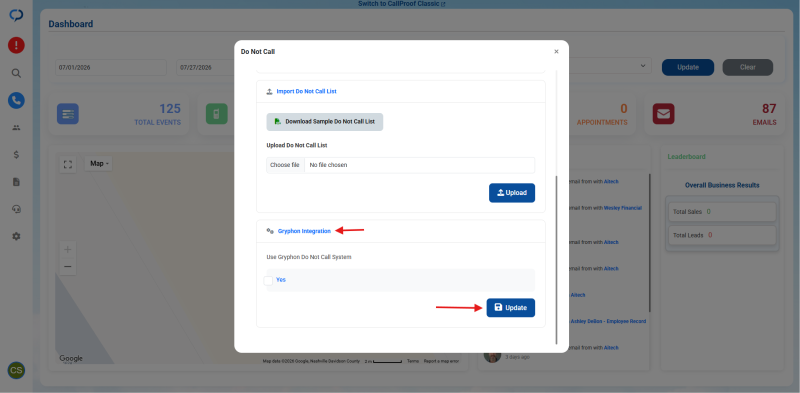Open the Map type dropdown
Screen dimensions: 800x393
coord(99,164)
